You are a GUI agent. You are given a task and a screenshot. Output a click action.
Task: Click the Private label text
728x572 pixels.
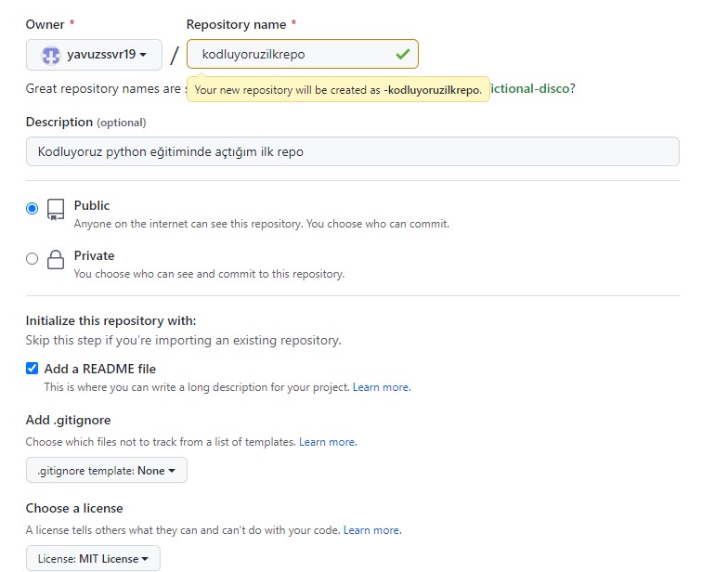click(x=94, y=255)
